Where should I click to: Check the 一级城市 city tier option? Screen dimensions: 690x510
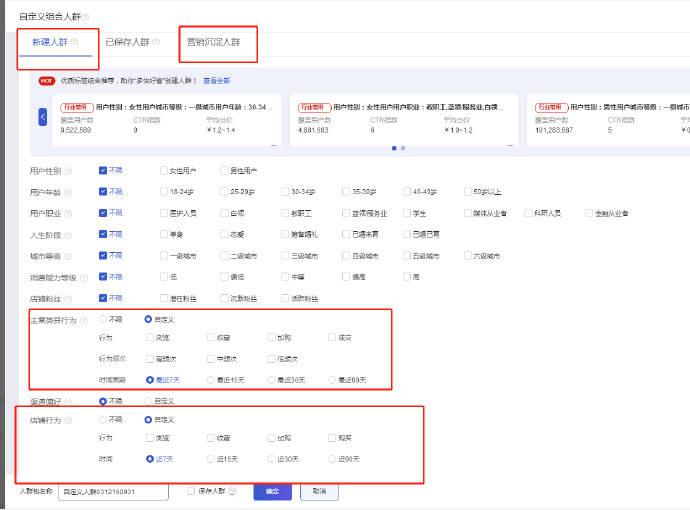click(164, 255)
